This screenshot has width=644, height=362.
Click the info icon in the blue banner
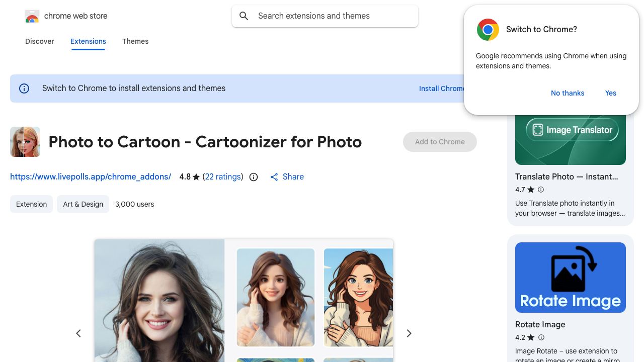pyautogui.click(x=24, y=88)
